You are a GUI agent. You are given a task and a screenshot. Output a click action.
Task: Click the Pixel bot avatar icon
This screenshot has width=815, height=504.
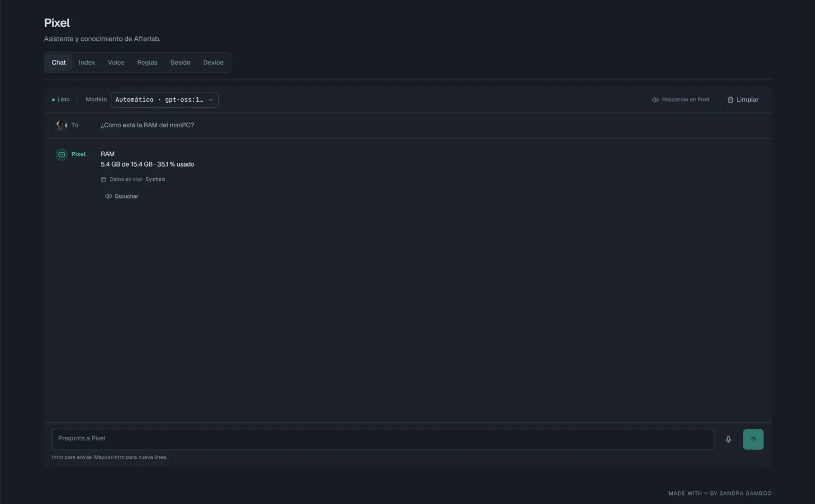coord(62,154)
